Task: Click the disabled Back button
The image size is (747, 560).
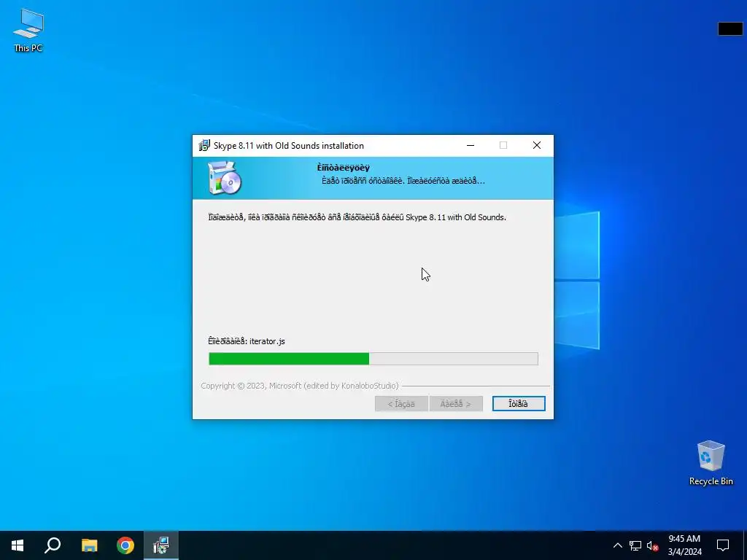Action: point(401,404)
